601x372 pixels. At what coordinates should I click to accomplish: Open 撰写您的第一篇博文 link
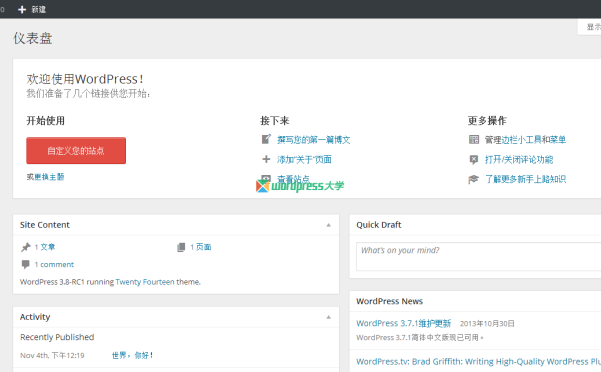[314, 140]
